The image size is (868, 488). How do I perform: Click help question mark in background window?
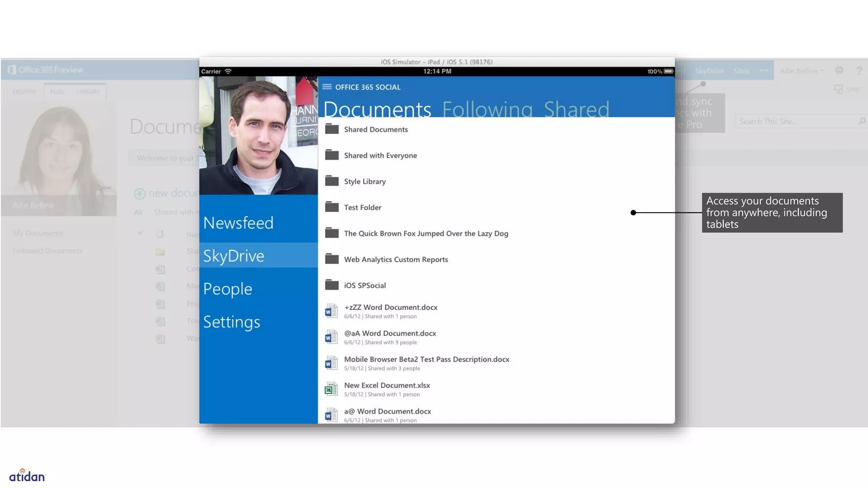point(859,70)
